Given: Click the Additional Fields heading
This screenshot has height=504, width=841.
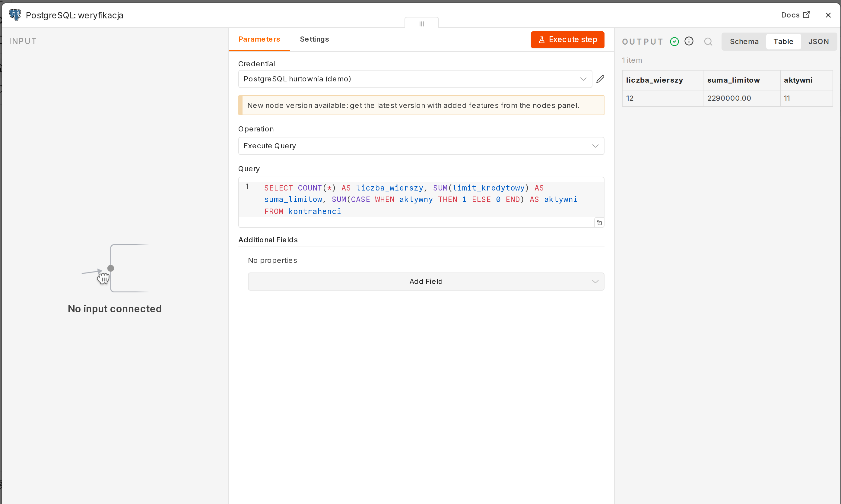Looking at the screenshot, I should tap(268, 240).
